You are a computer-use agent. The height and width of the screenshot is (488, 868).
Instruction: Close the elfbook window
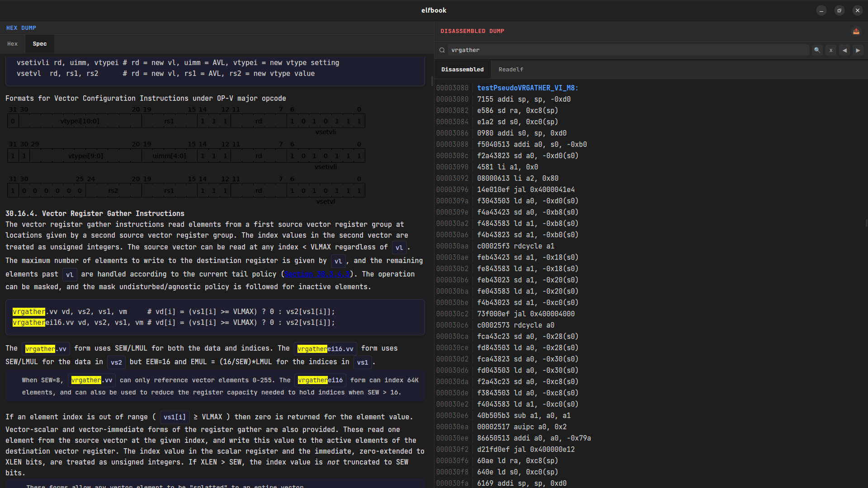pos(858,10)
